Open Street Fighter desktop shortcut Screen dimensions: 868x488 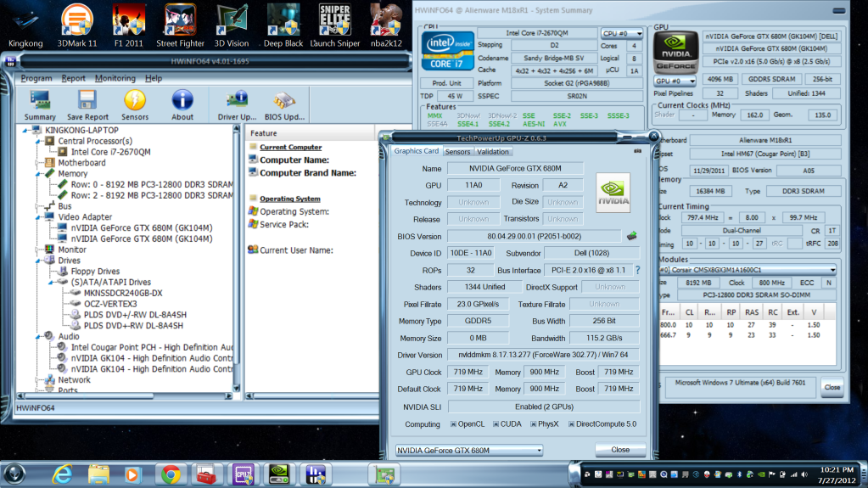point(180,26)
